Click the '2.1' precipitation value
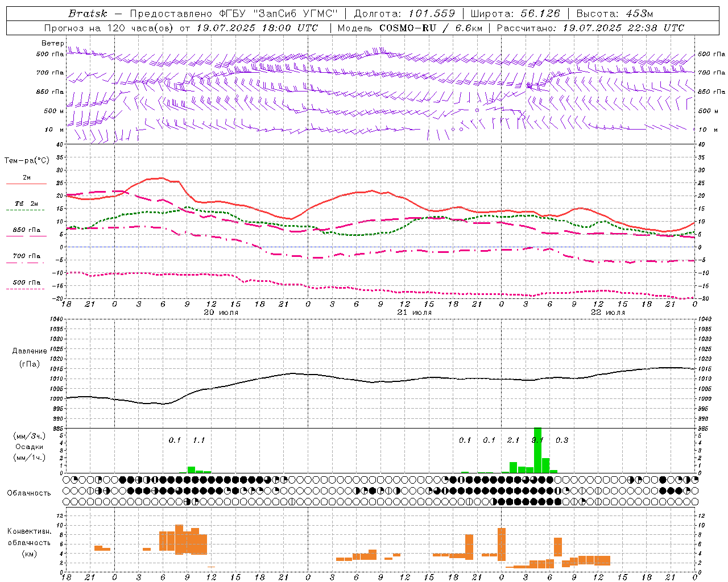This screenshot has height=582, width=728. [513, 440]
